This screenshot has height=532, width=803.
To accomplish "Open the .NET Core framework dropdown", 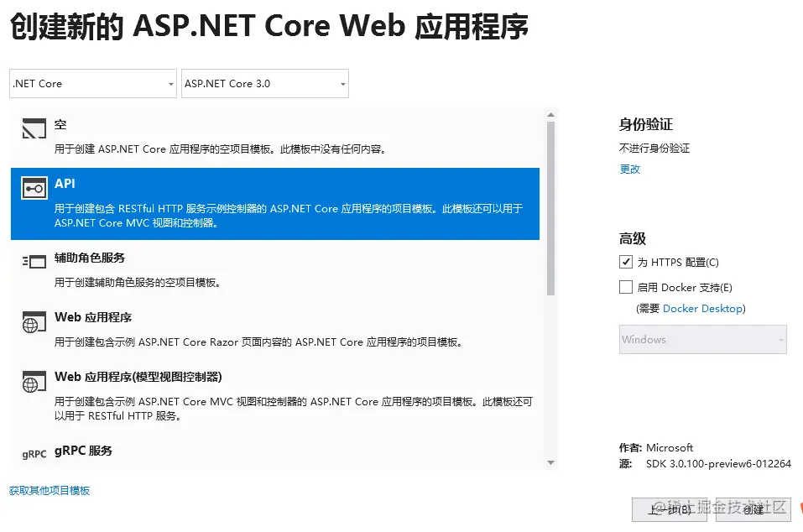I will coord(92,83).
